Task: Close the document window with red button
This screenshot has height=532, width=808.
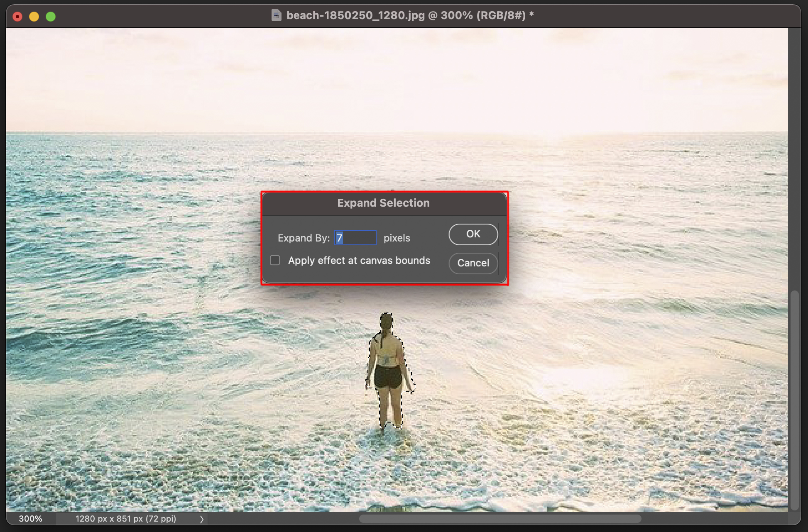Action: [17, 17]
